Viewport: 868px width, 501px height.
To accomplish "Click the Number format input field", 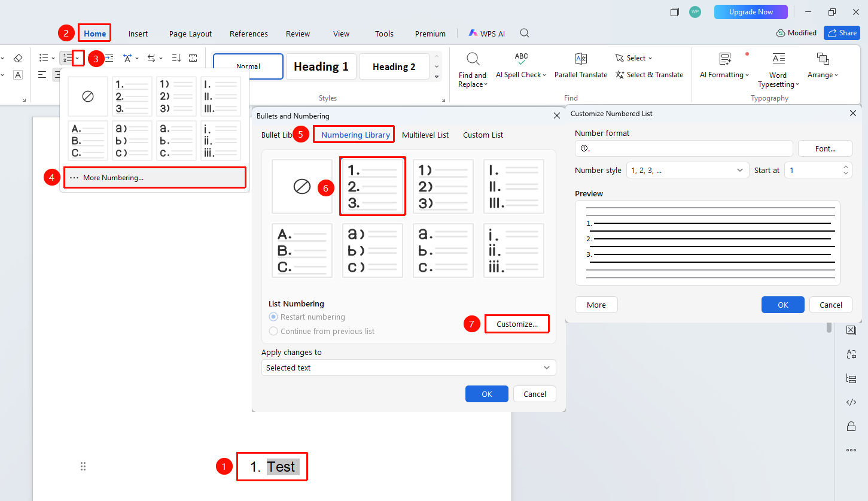I will (684, 148).
